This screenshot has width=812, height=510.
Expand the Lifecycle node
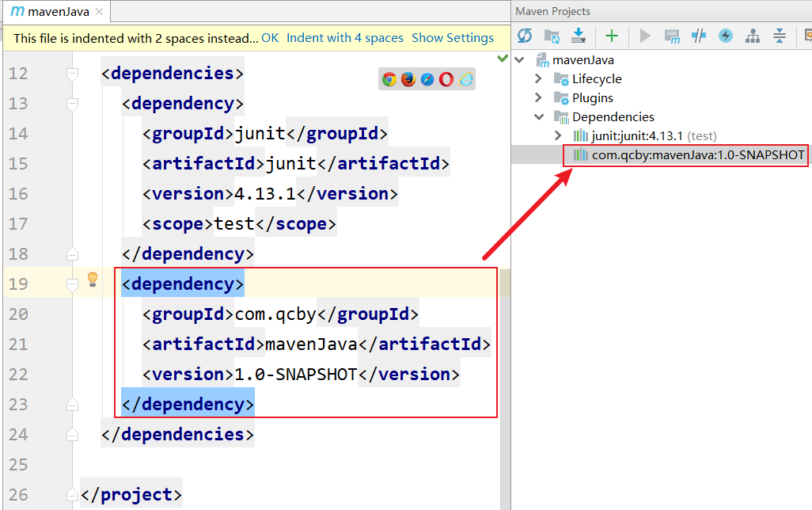(x=539, y=78)
